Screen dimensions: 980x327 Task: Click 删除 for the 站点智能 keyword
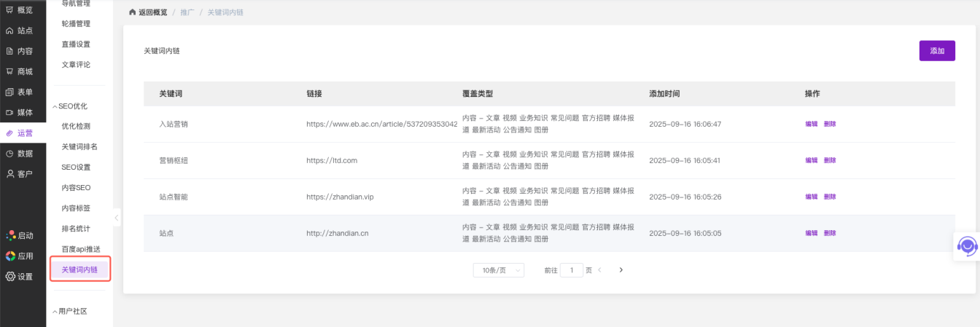[x=830, y=197]
